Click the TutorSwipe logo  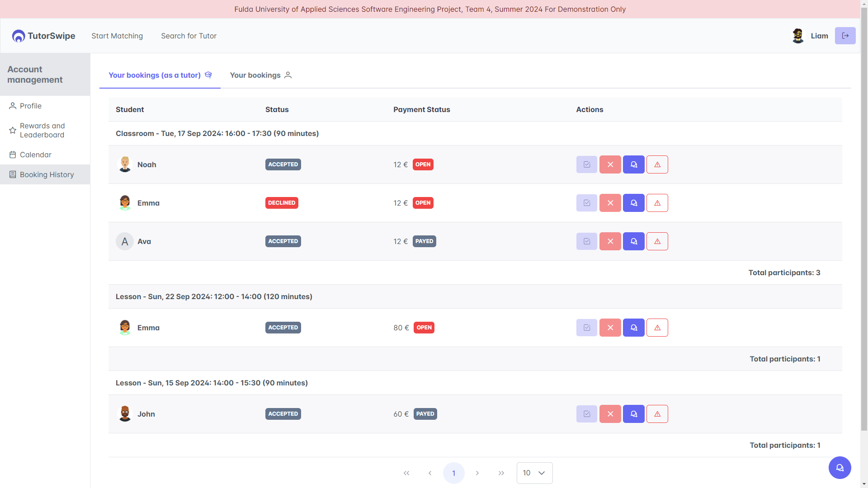point(44,36)
